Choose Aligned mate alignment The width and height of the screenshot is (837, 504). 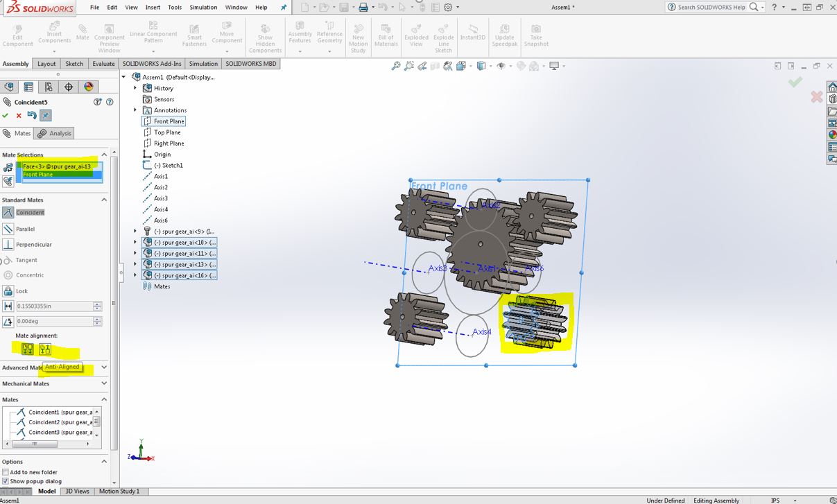pyautogui.click(x=27, y=349)
